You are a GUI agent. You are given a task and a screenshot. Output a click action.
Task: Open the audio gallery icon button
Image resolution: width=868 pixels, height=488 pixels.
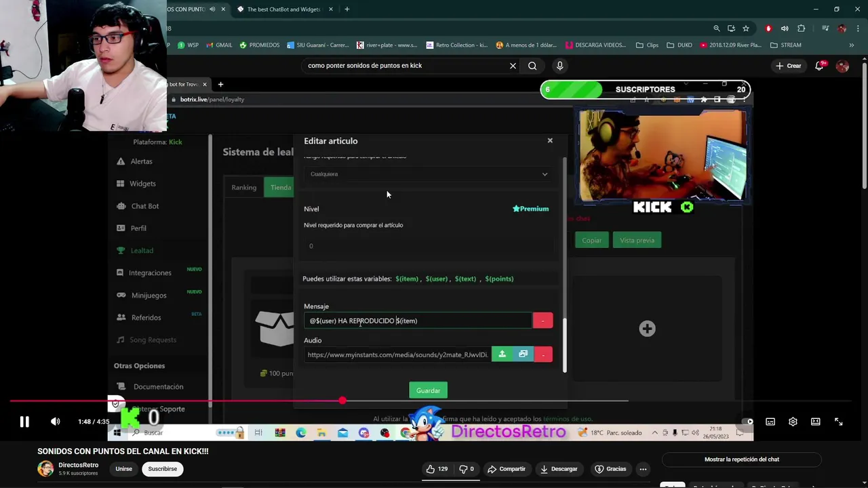tap(523, 354)
